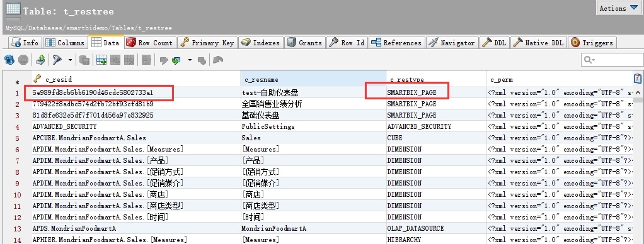
Task: Click the Stop execution icon
Action: tap(23, 60)
